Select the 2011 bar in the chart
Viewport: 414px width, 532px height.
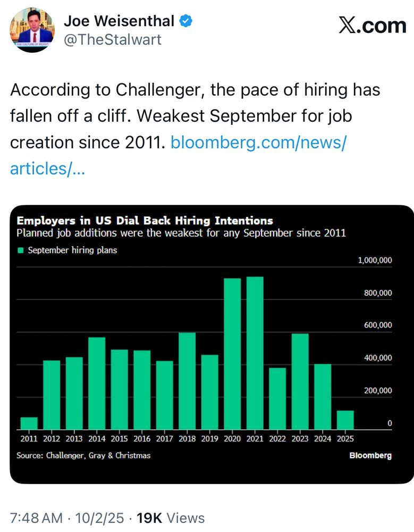tap(29, 423)
